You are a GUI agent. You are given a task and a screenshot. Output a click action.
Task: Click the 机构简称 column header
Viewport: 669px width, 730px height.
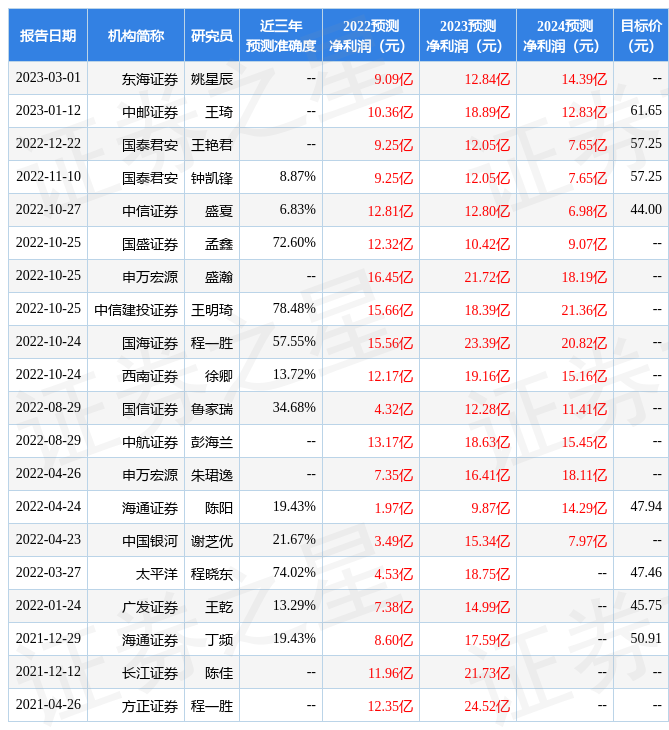pos(135,35)
